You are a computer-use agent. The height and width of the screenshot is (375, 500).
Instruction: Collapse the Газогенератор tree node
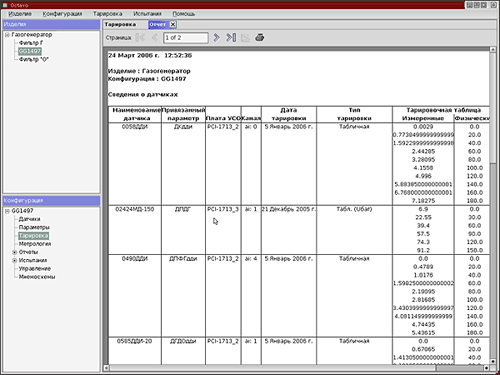(x=7, y=35)
